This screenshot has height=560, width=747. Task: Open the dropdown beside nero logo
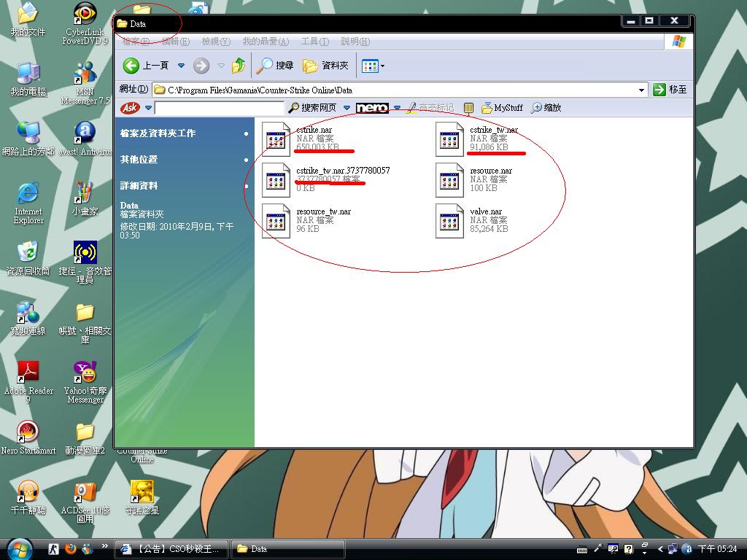(x=397, y=108)
